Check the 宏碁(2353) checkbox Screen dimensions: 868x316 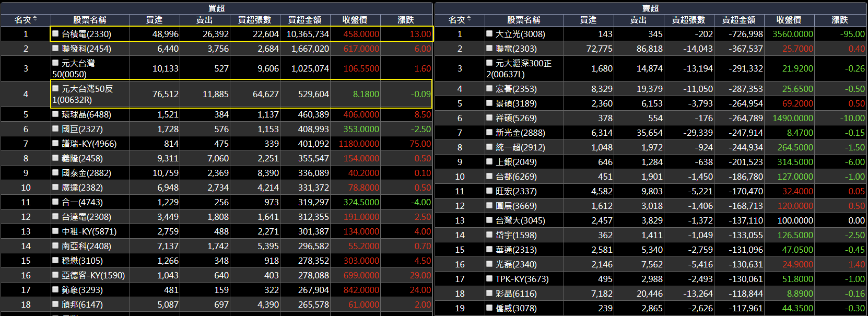click(x=489, y=88)
